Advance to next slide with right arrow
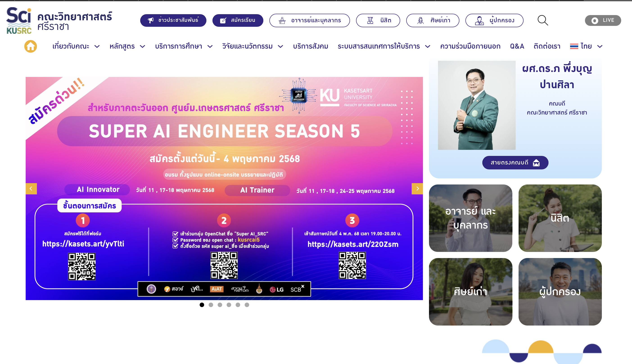This screenshot has height=364, width=632. coord(417,189)
